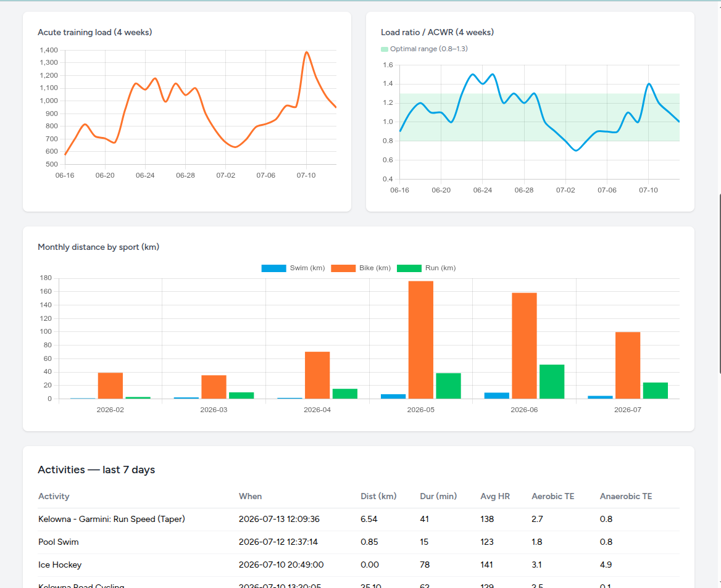The image size is (721, 588).
Task: Click the Acute training load (4 weeks) title
Action: tap(94, 32)
